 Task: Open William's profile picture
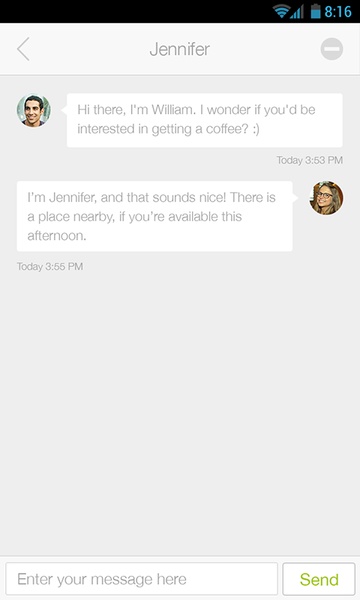(x=34, y=111)
